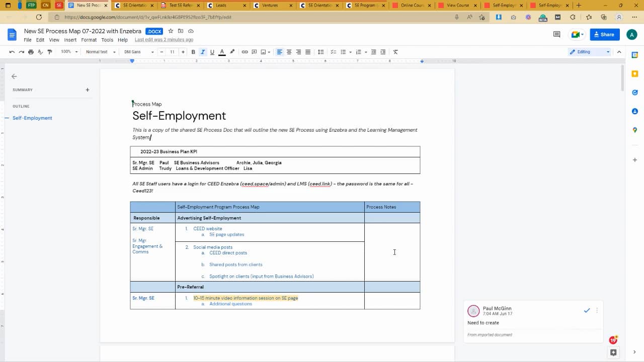Image resolution: width=644 pixels, height=362 pixels.
Task: Click the Undo arrow
Action: [12, 52]
